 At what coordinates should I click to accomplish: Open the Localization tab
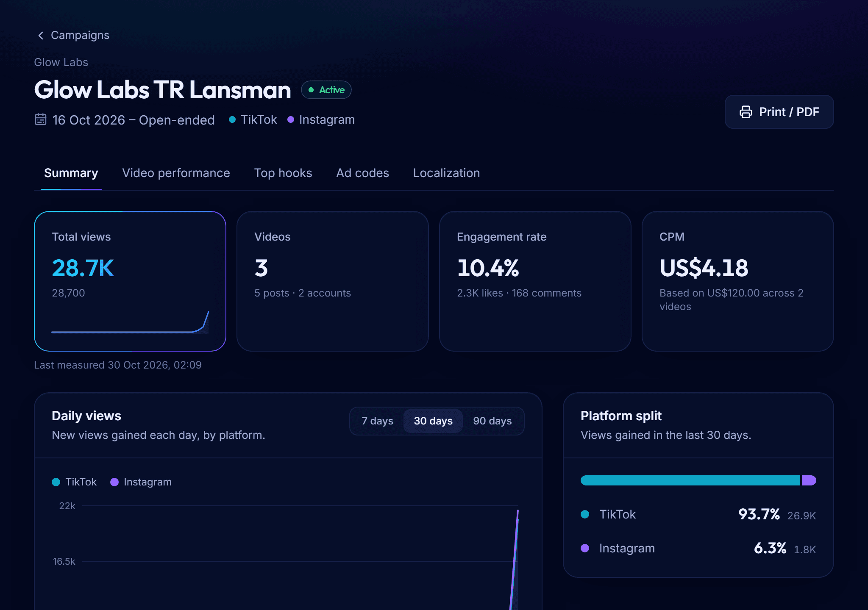(x=447, y=173)
